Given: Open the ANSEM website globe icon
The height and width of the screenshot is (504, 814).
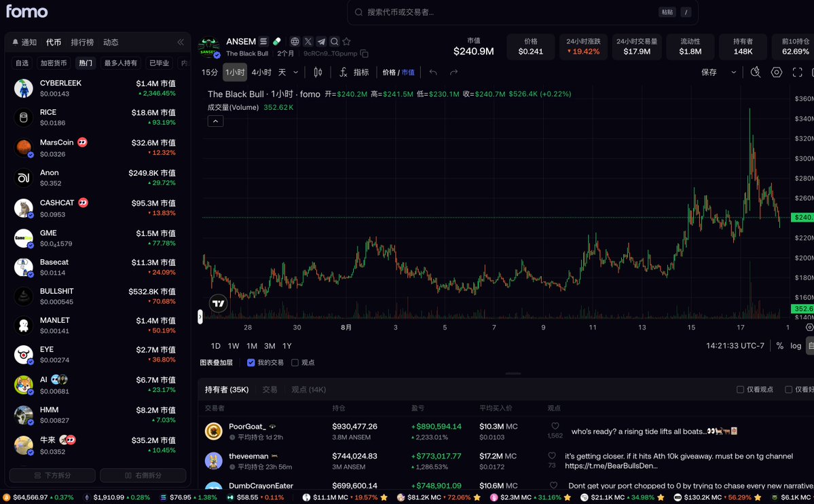Looking at the screenshot, I should click(x=295, y=41).
